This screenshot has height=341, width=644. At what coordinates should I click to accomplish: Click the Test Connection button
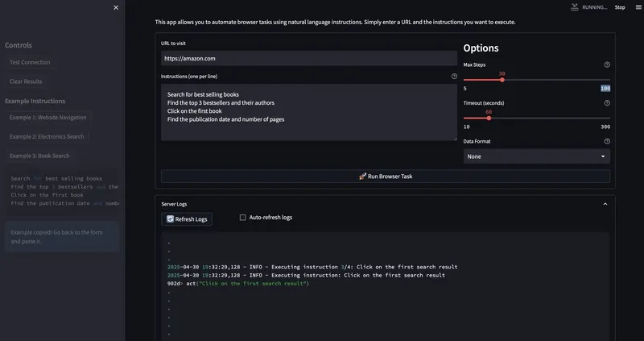30,62
